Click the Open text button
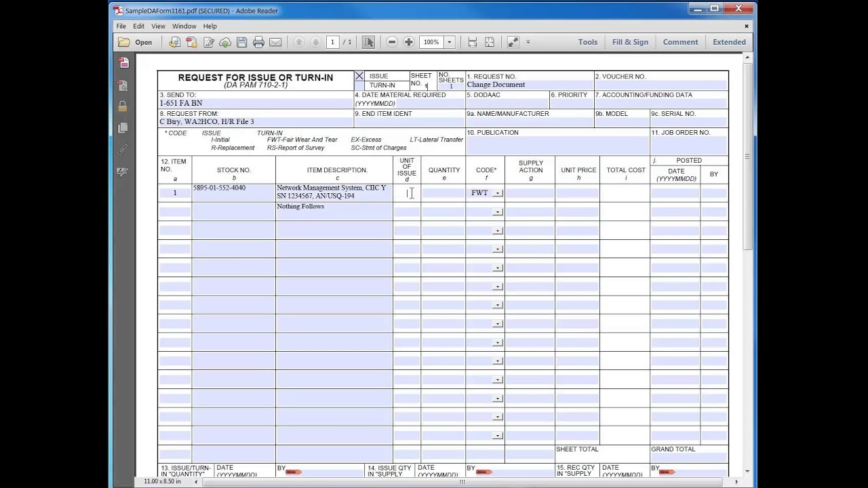The height and width of the screenshot is (488, 868). [x=143, y=42]
